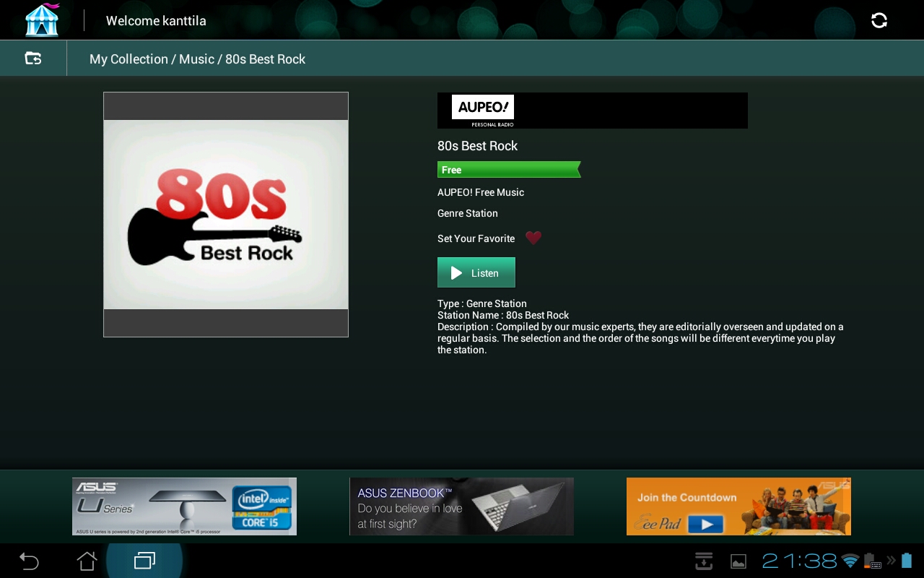Start the station with Listen button
The height and width of the screenshot is (578, 924).
(x=476, y=272)
